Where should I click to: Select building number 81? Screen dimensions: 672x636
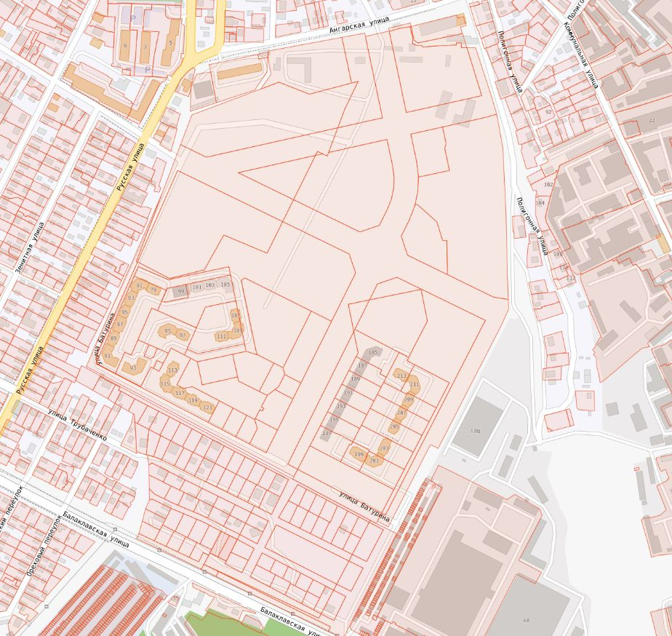(140, 285)
